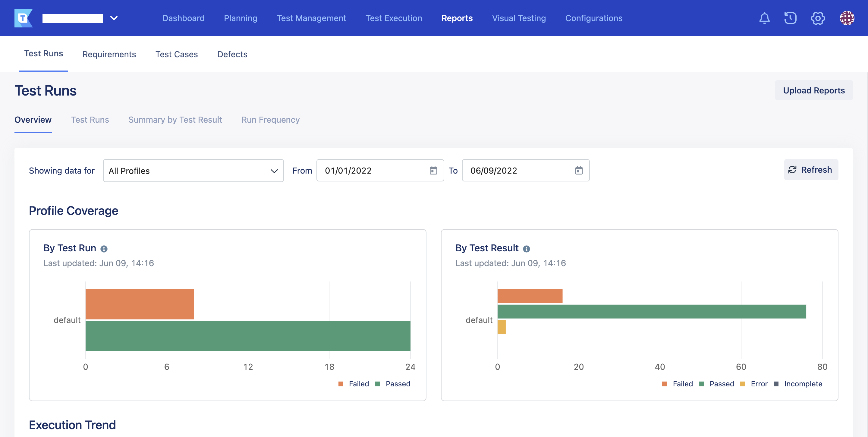Open the notifications bell icon
Viewport: 868px width, 437px height.
coord(764,18)
